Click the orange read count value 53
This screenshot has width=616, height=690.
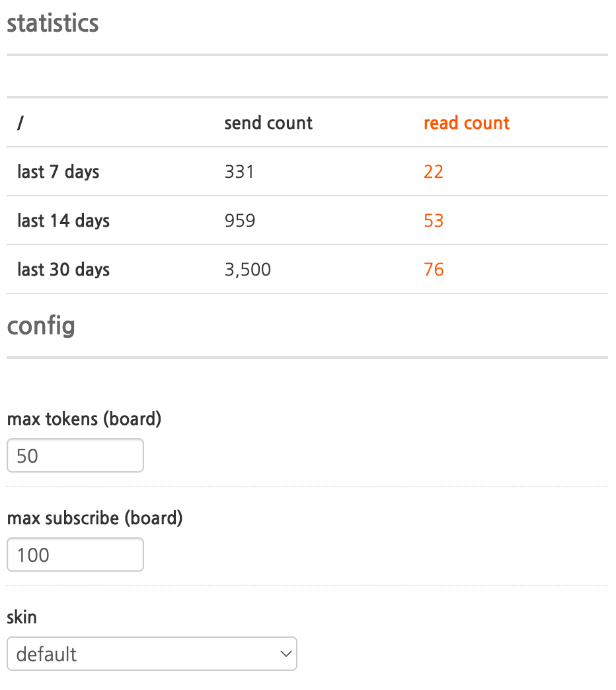[434, 221]
